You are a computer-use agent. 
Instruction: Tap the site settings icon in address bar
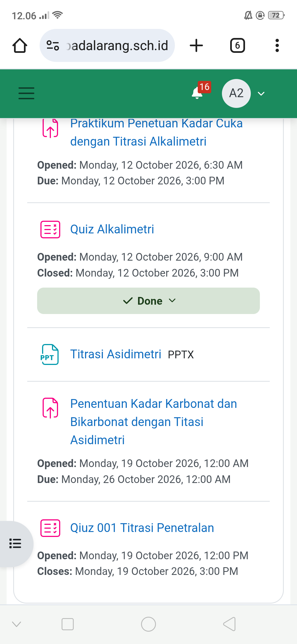tap(53, 45)
